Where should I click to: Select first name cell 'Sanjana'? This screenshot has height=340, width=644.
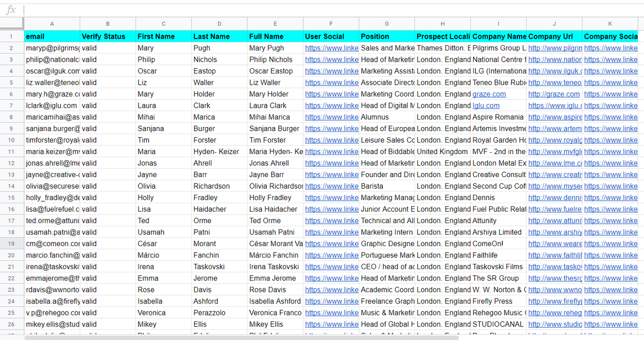(164, 129)
